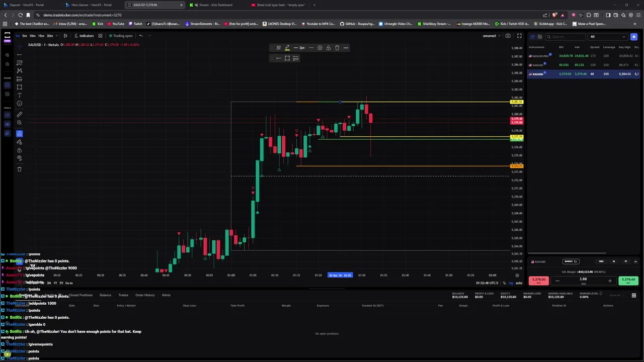The width and height of the screenshot is (644, 362).
Task: Select the crosshair cursor tool
Action: point(20,46)
